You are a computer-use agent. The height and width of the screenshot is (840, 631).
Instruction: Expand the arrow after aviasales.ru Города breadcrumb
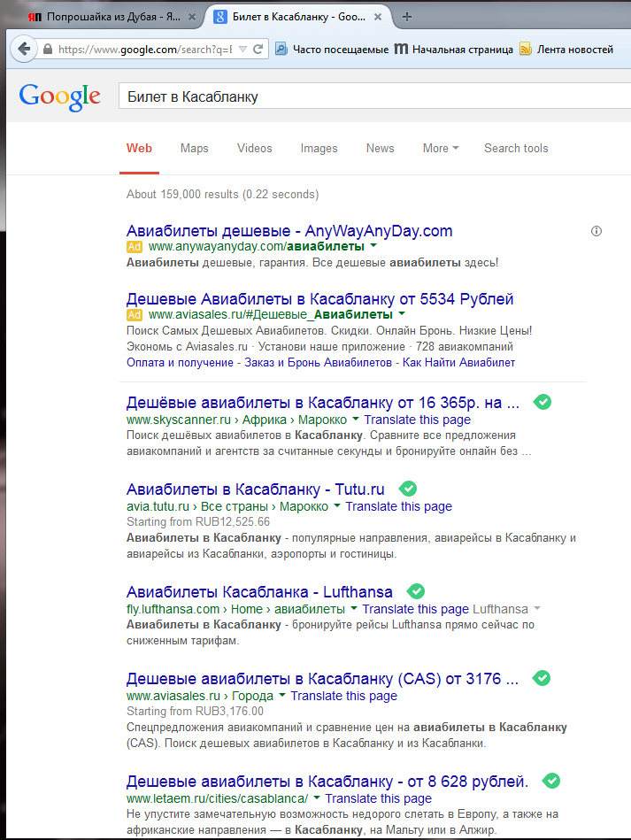[282, 696]
